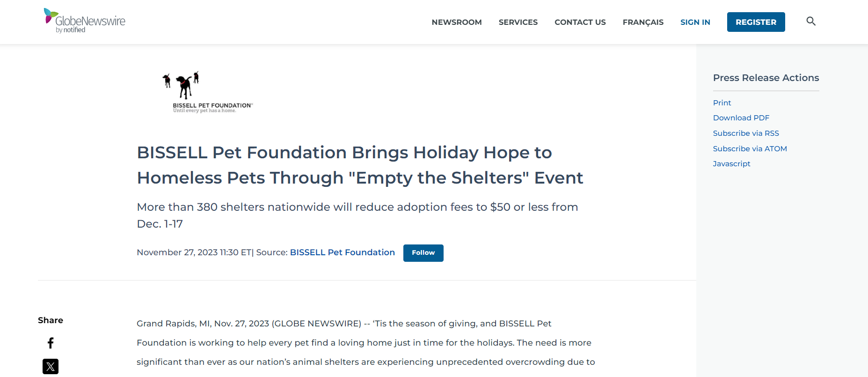Viewport: 868px width, 377px height.
Task: Share on Facebook
Action: [x=51, y=343]
